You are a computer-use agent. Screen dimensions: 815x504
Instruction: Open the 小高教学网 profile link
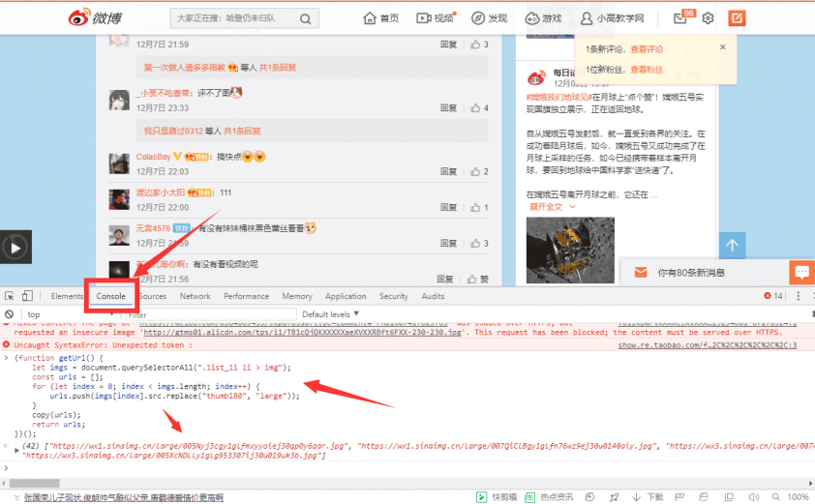point(612,18)
